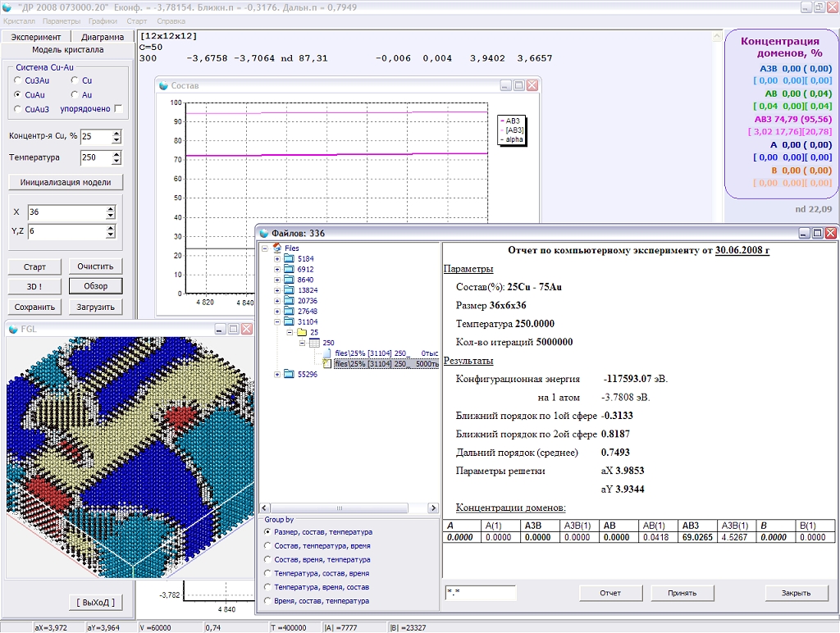Open the Параметры menu
Image resolution: width=840 pixels, height=633 pixels.
pyautogui.click(x=62, y=21)
